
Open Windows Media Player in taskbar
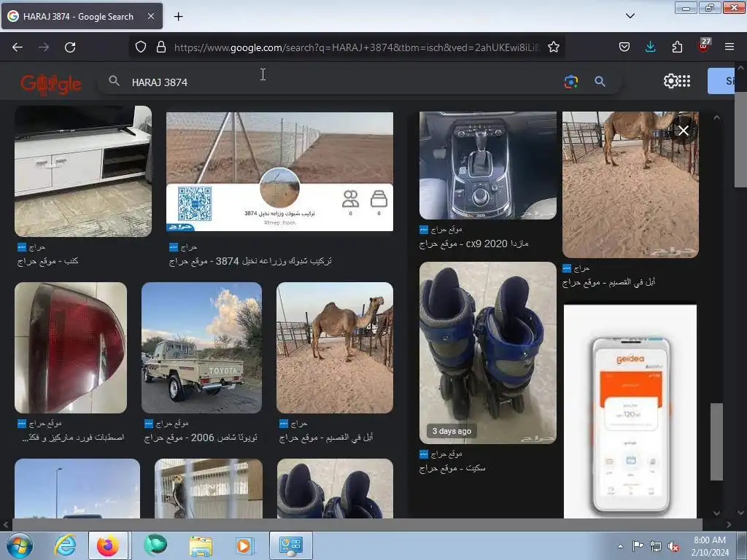(x=244, y=545)
